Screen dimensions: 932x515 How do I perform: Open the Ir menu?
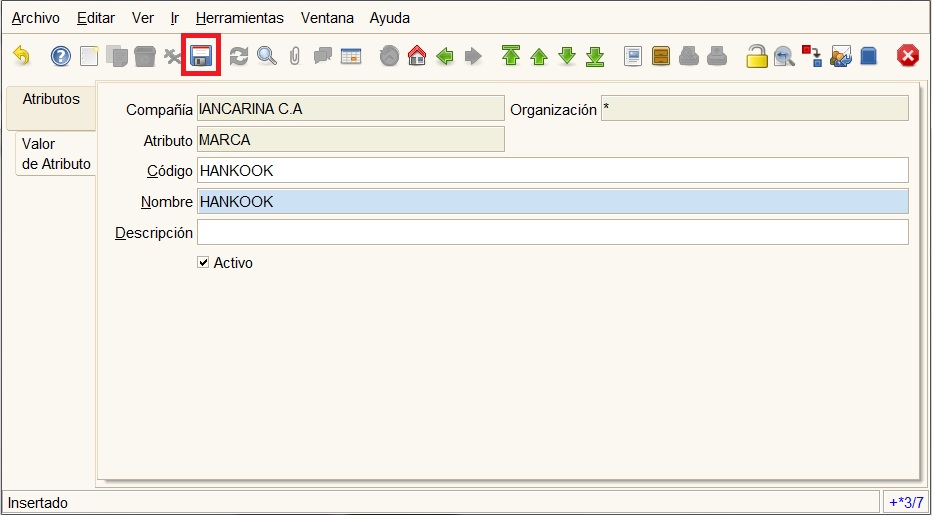pyautogui.click(x=175, y=18)
